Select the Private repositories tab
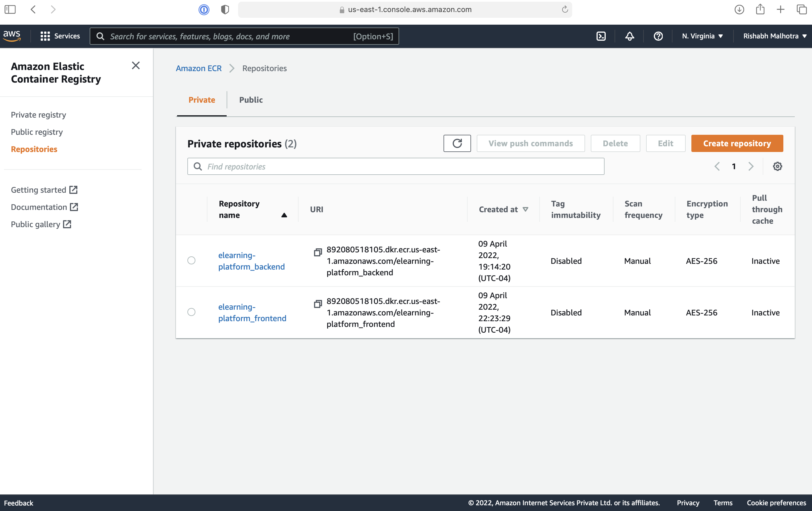The height and width of the screenshot is (511, 812). coord(202,100)
